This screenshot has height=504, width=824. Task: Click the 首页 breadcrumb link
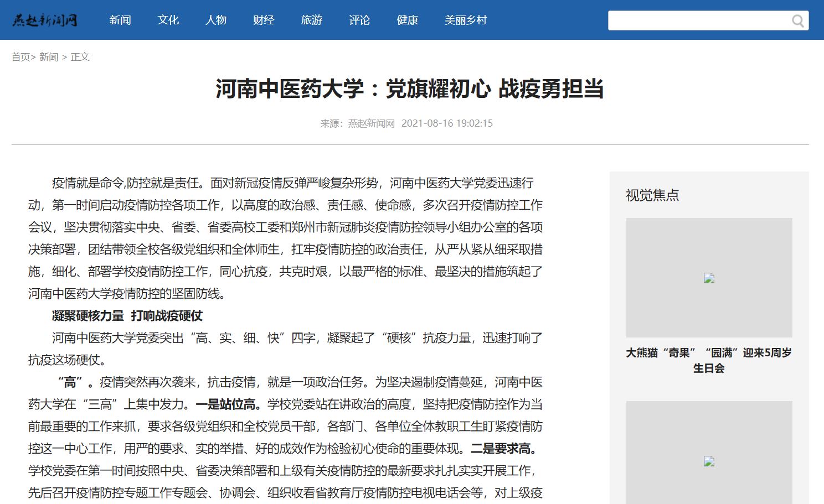pyautogui.click(x=20, y=57)
